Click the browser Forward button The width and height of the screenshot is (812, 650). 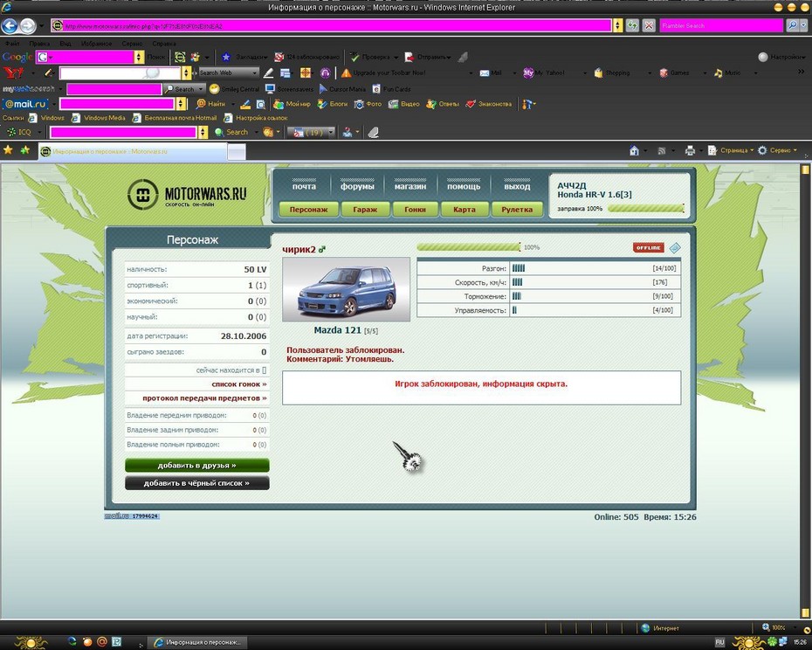[28, 25]
